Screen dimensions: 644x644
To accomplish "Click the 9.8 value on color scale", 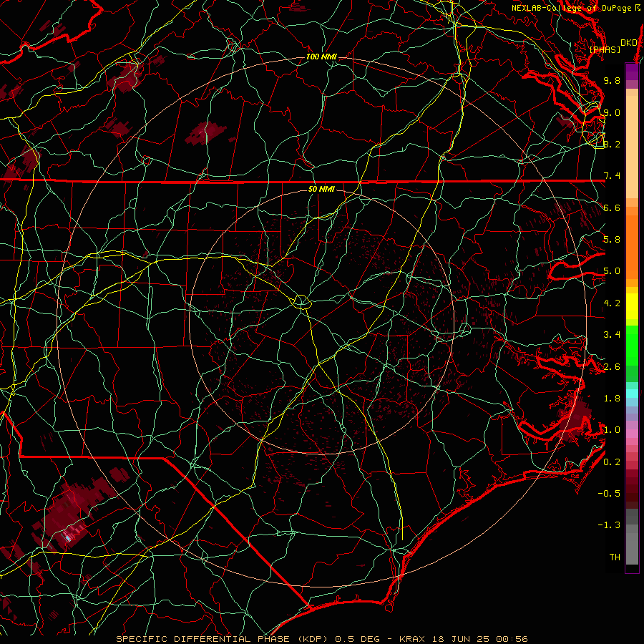I will pyautogui.click(x=612, y=81).
